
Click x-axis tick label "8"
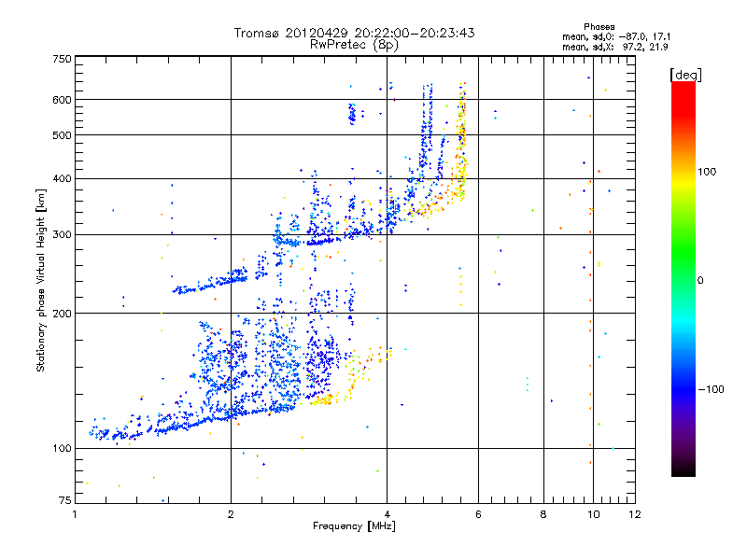[x=543, y=515]
